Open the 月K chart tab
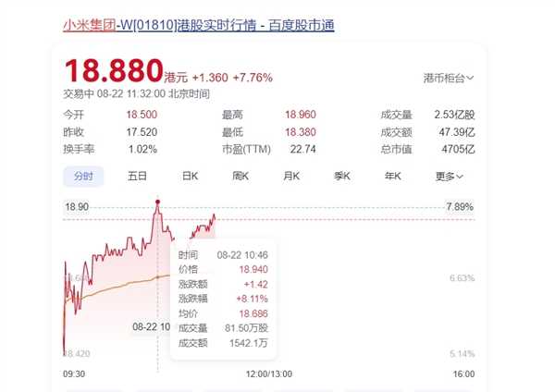The width and height of the screenshot is (555, 392). [291, 176]
